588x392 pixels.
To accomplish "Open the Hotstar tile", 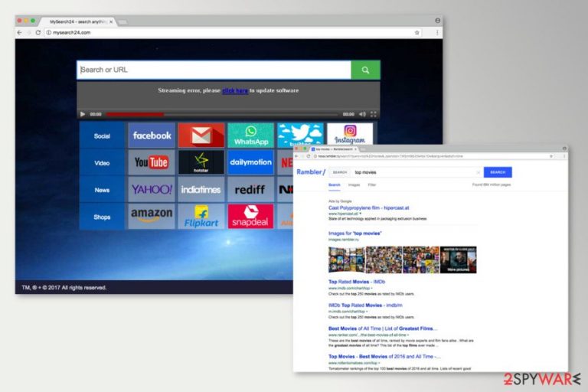I will tap(201, 162).
